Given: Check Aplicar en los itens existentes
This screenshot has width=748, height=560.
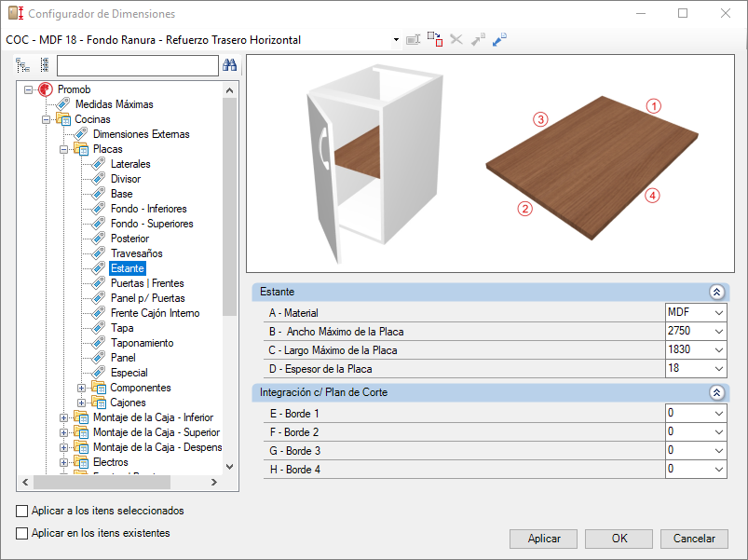Looking at the screenshot, I should click(x=22, y=533).
